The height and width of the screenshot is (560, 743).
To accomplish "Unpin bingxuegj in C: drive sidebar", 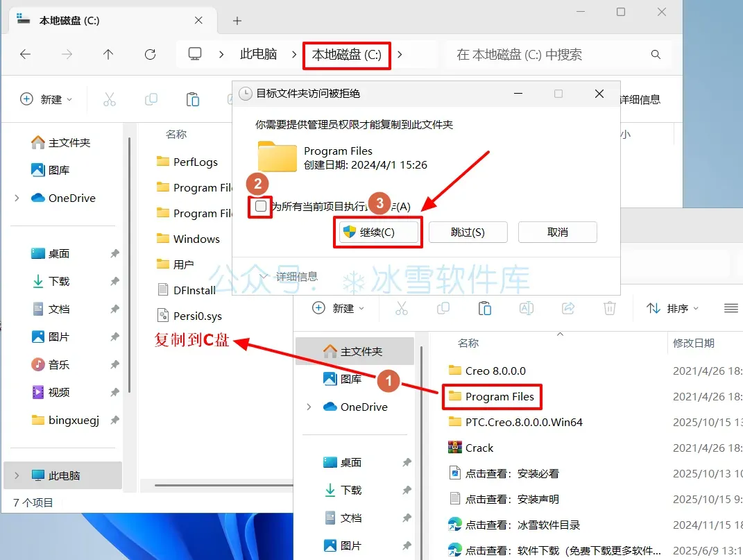I will tap(114, 420).
